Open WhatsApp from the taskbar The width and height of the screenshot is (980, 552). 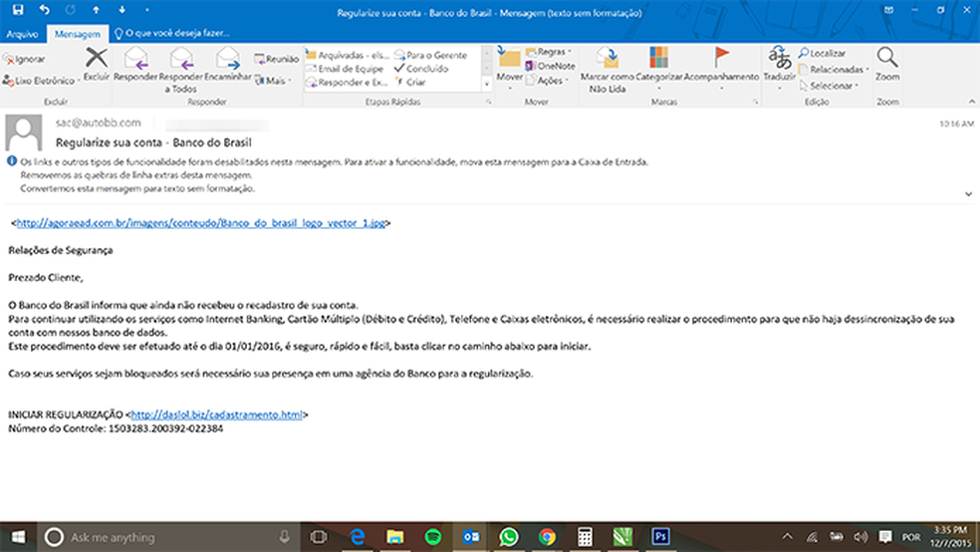click(x=509, y=537)
